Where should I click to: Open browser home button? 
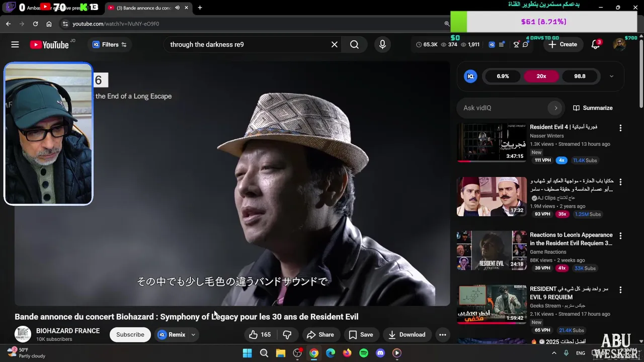(49, 24)
